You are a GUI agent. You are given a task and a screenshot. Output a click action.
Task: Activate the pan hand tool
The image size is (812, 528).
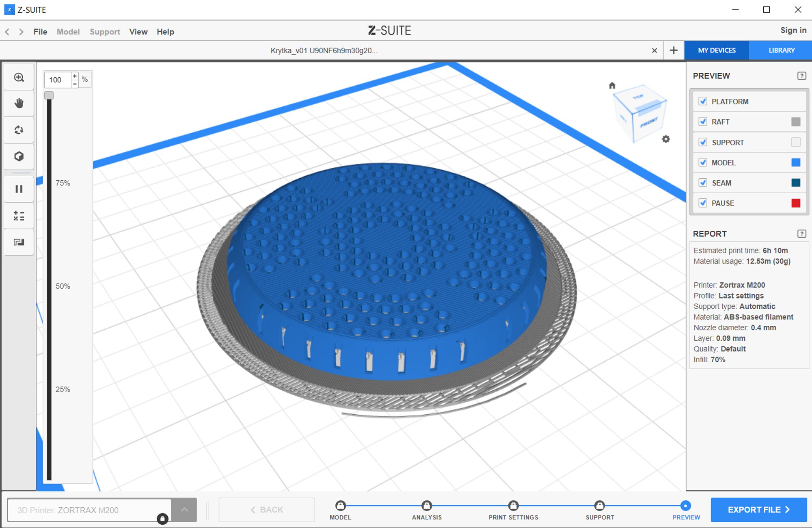(x=19, y=103)
